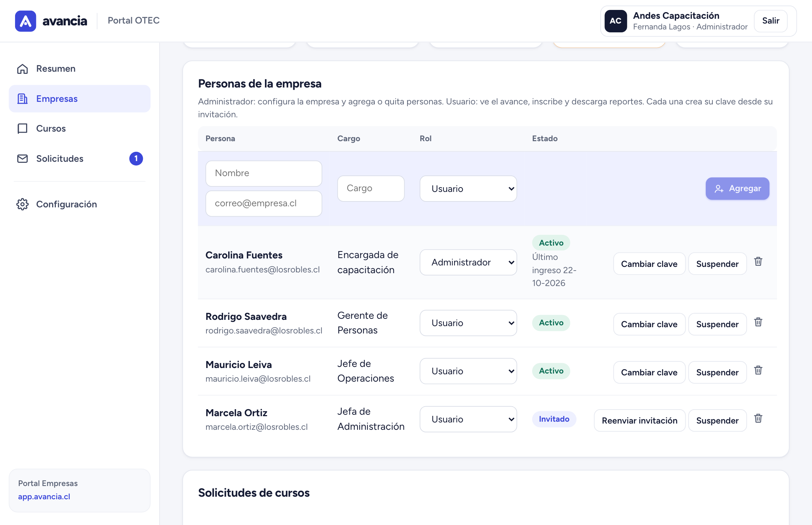Click the Nombre input field
The width and height of the screenshot is (812, 525).
coord(264,173)
